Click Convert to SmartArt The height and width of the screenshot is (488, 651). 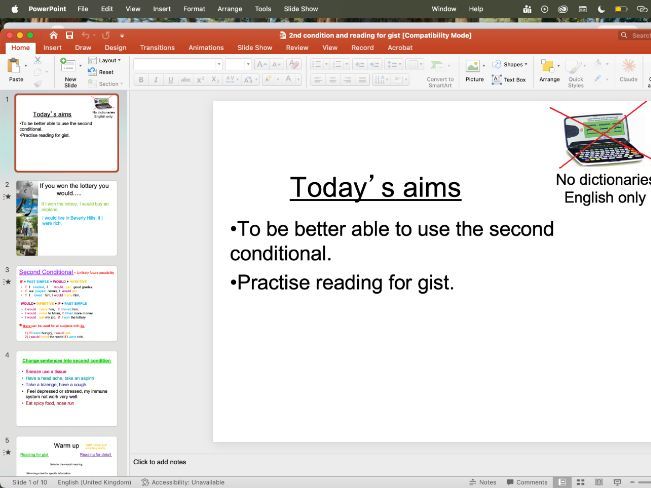tap(440, 73)
